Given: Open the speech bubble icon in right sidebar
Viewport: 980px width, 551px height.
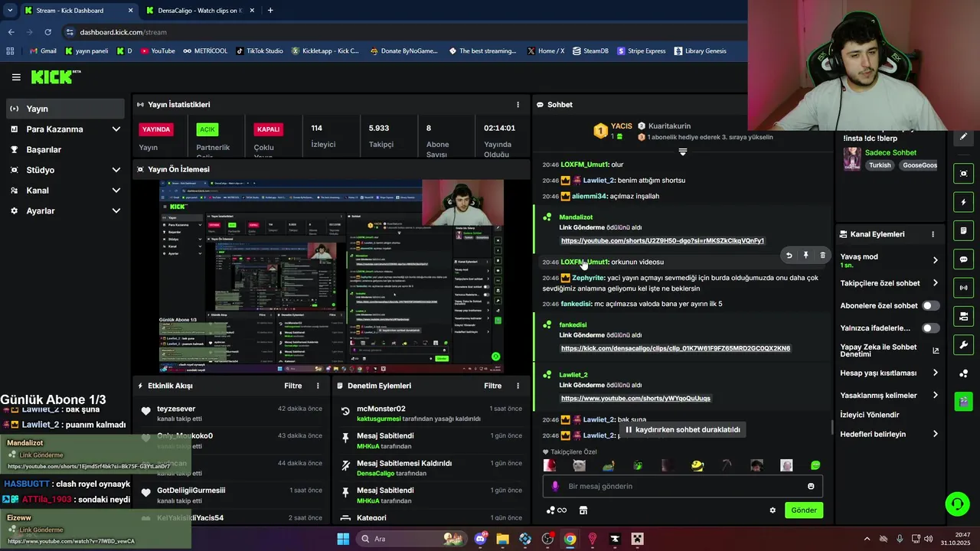Looking at the screenshot, I should [963, 259].
